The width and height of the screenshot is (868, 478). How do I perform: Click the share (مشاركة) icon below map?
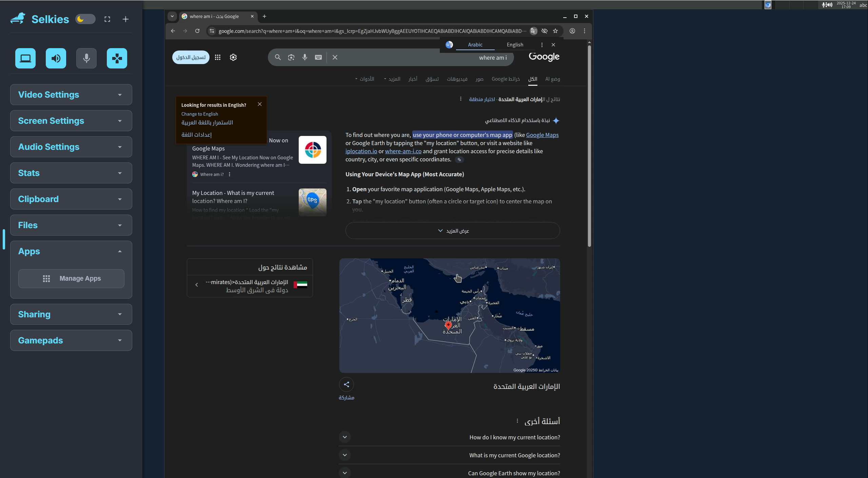click(347, 384)
